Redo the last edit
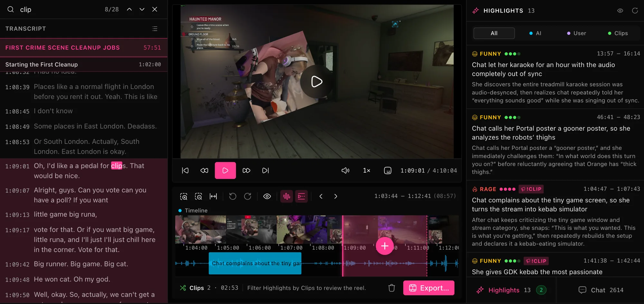This screenshot has height=304, width=644. tap(247, 196)
